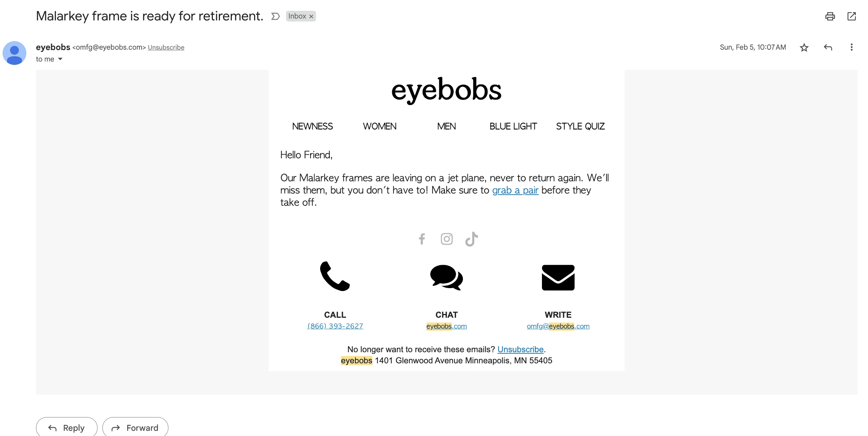
Task: Click the CALL heading text
Action: [x=335, y=315]
